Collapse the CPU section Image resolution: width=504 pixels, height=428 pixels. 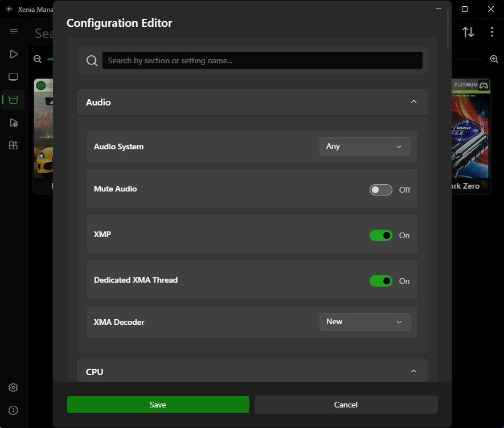413,371
